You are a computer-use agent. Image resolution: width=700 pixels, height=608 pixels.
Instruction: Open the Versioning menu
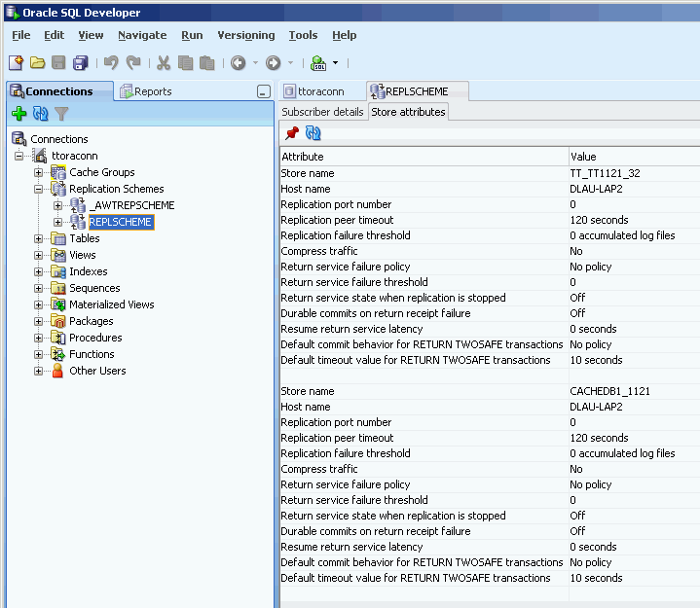click(246, 35)
